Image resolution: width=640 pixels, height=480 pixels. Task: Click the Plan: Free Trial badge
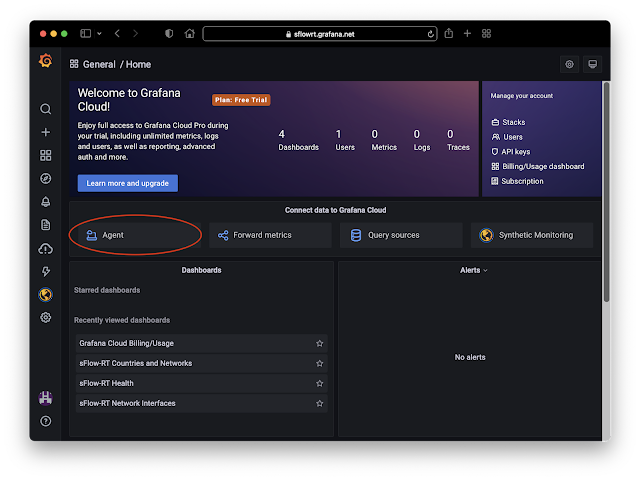[241, 100]
